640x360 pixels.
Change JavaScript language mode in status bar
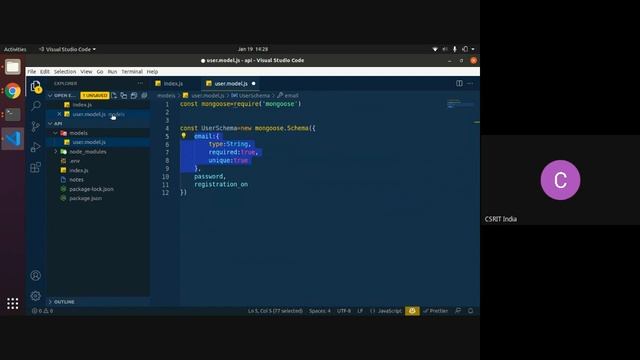coord(390,311)
